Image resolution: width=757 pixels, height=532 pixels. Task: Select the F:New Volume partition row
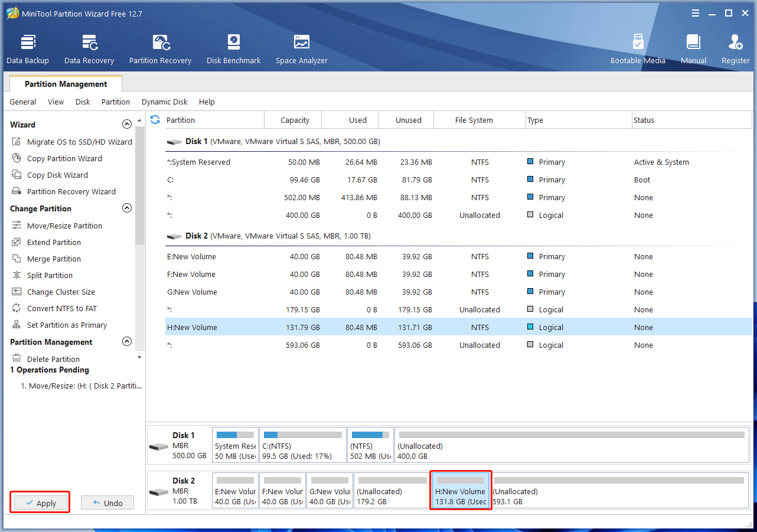point(459,274)
